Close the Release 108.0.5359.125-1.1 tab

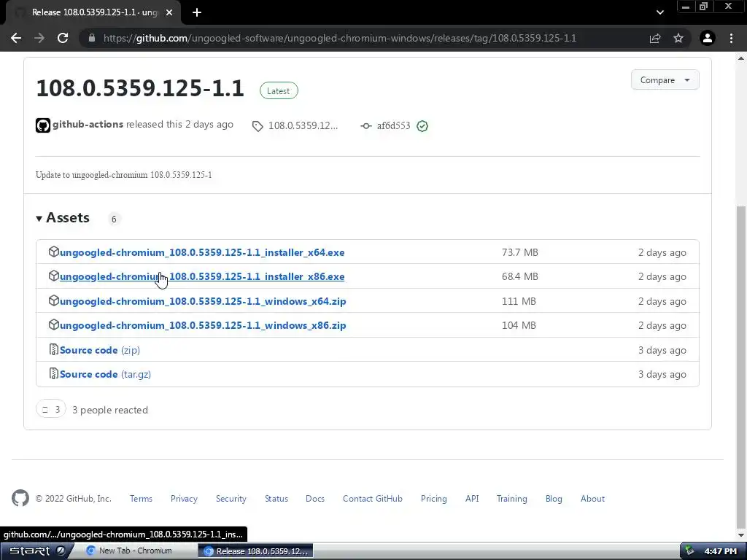click(169, 12)
